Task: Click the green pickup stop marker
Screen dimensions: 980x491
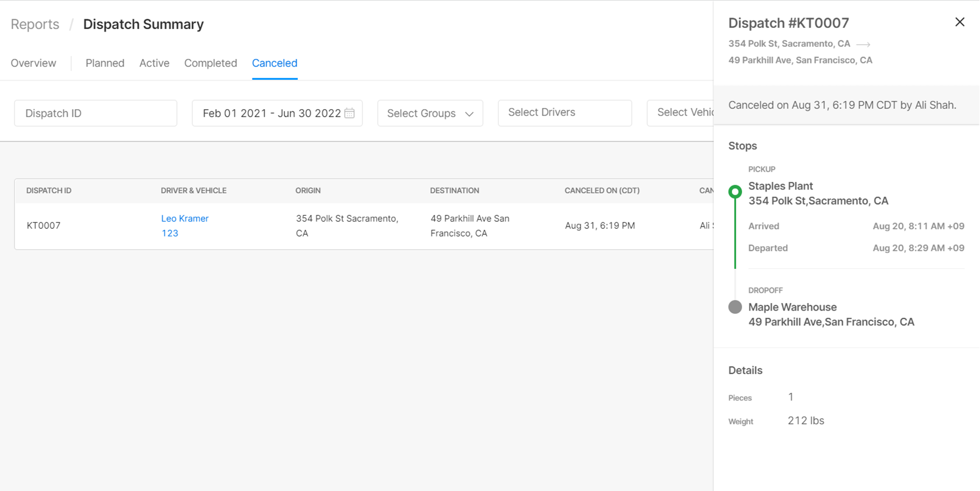Action: click(x=735, y=192)
